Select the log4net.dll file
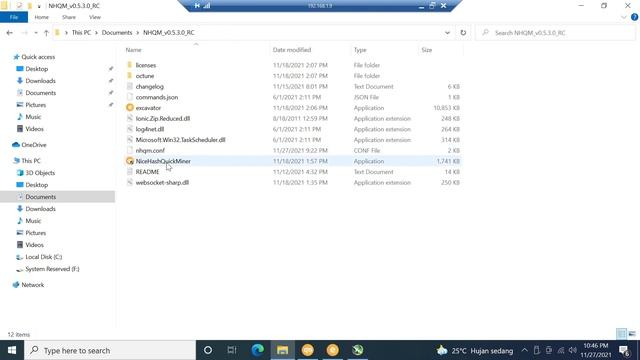This screenshot has height=360, width=640. point(150,129)
